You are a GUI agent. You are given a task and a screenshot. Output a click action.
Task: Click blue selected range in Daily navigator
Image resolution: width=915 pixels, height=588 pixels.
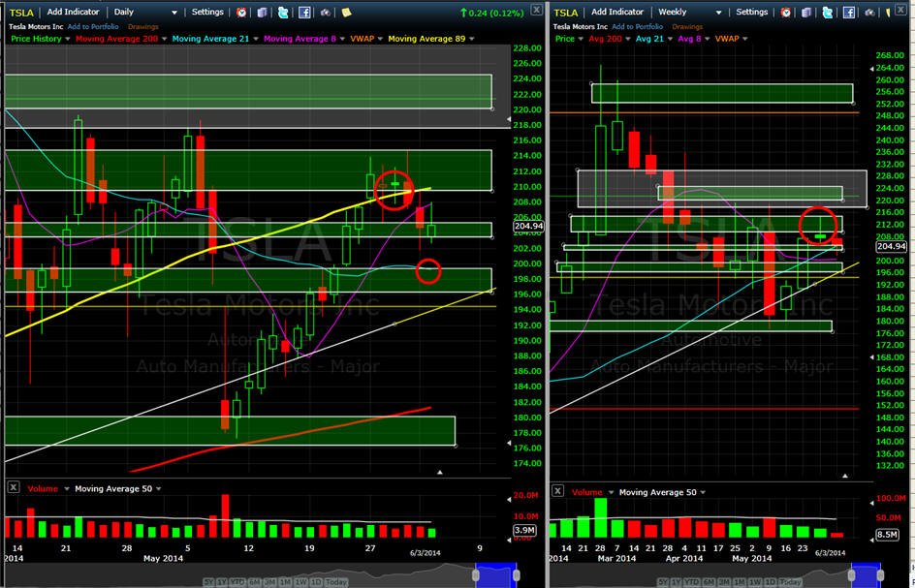[496, 574]
